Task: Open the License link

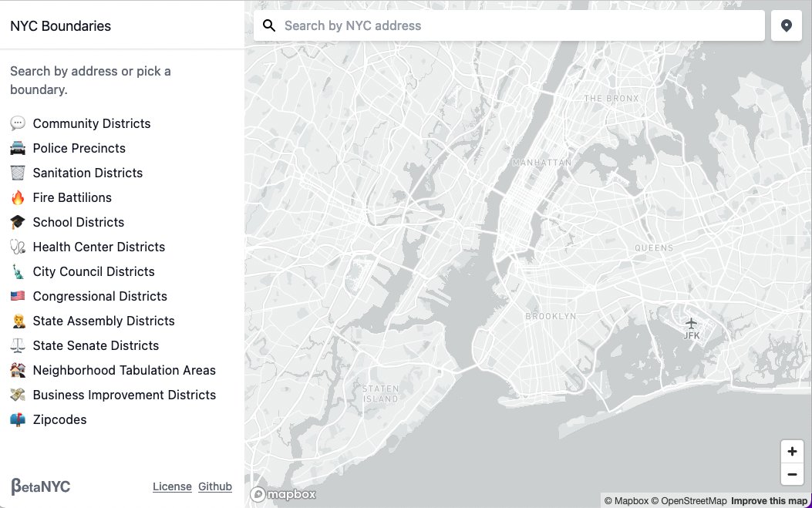Action: pyautogui.click(x=171, y=486)
